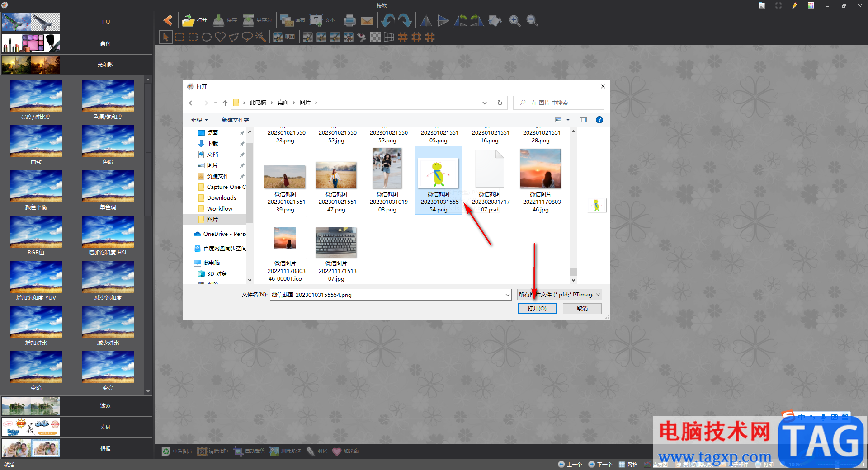Screen dimensions: 868x470
Task: Expand the 文件名 filename combo box arrow
Action: coord(507,295)
